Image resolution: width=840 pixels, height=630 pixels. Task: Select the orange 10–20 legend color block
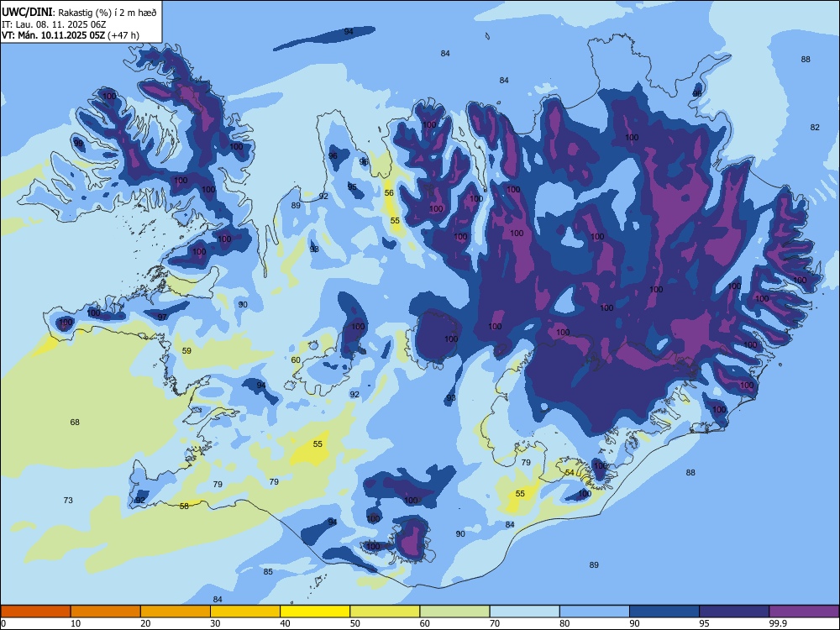(106, 612)
